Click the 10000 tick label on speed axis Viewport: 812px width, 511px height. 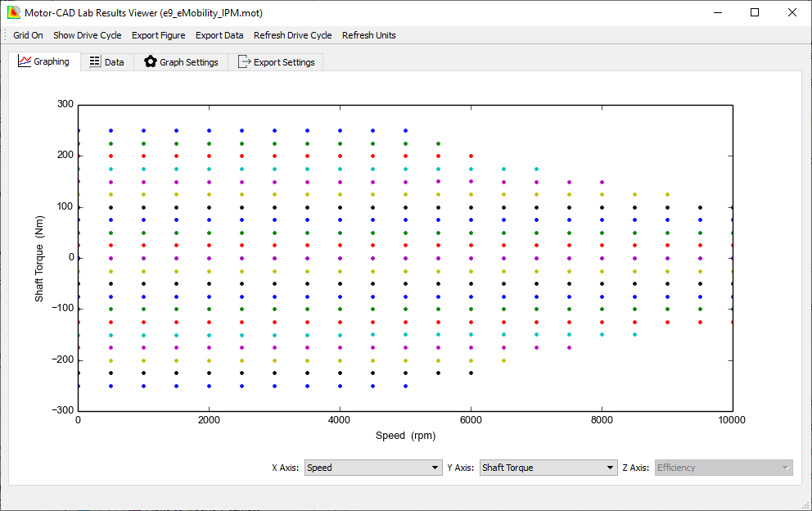click(732, 420)
